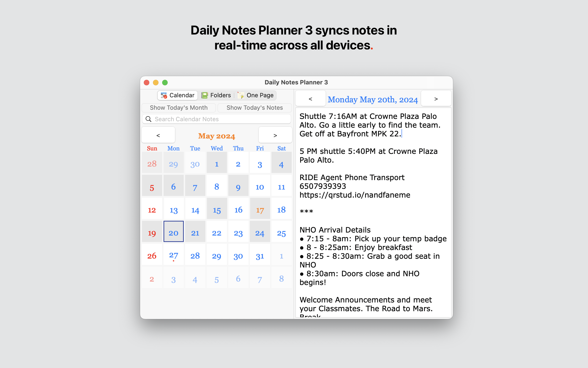This screenshot has width=588, height=368.
Task: Select Monday May 27 with red dot
Action: pos(173,254)
